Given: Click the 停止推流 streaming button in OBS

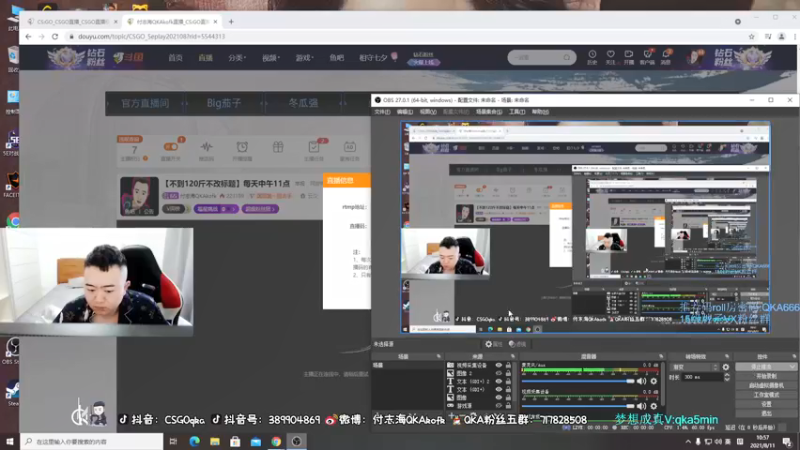Looking at the screenshot, I should (766, 367).
